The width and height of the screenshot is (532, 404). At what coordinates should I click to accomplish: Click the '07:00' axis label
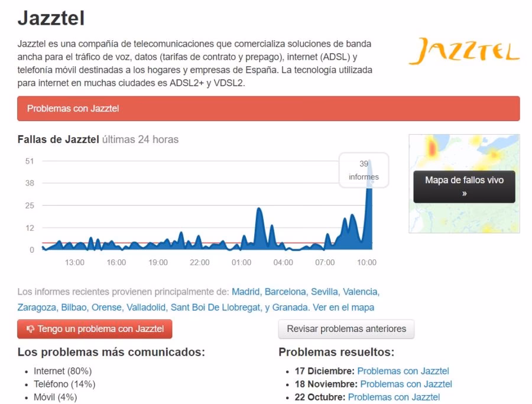click(x=325, y=262)
